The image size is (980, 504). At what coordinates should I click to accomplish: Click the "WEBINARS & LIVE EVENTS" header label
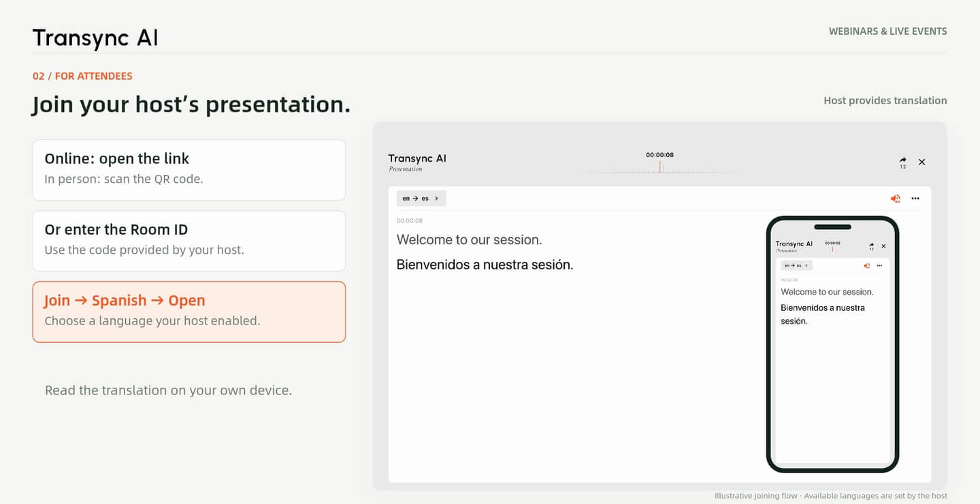(887, 31)
